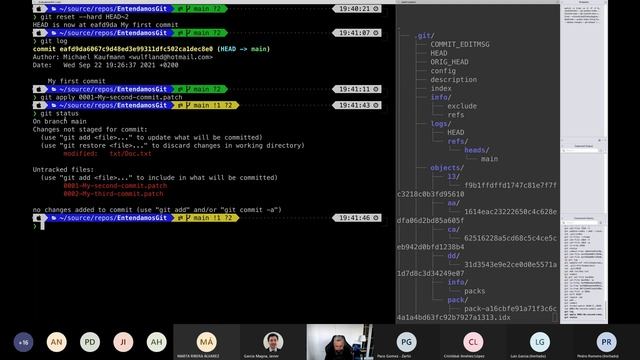Screen dimensions: 640x360
Task: Click the Apple logo in the 19:40:21 prompt
Action: click(x=39, y=9)
